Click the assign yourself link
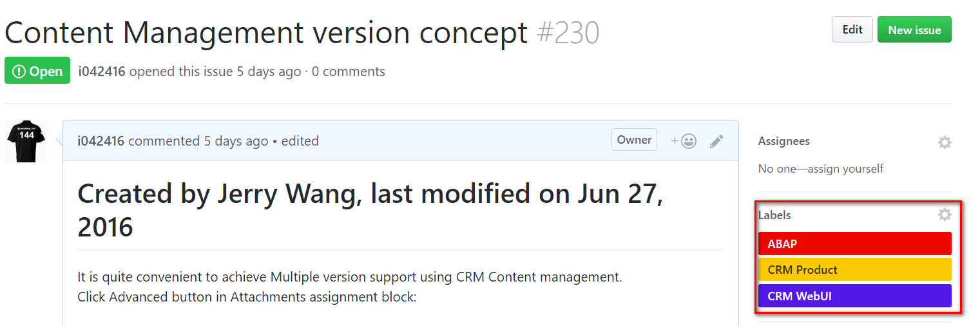The image size is (980, 326). tap(845, 169)
